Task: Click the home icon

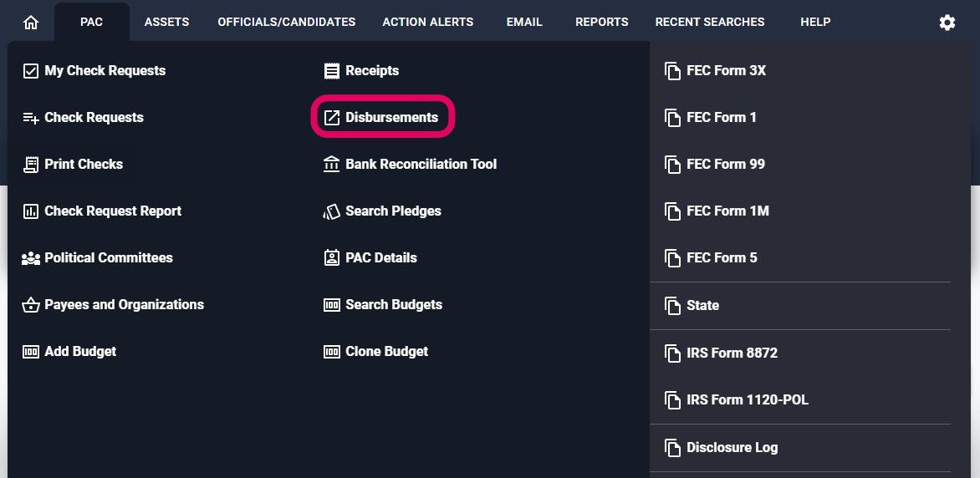Action: tap(31, 23)
